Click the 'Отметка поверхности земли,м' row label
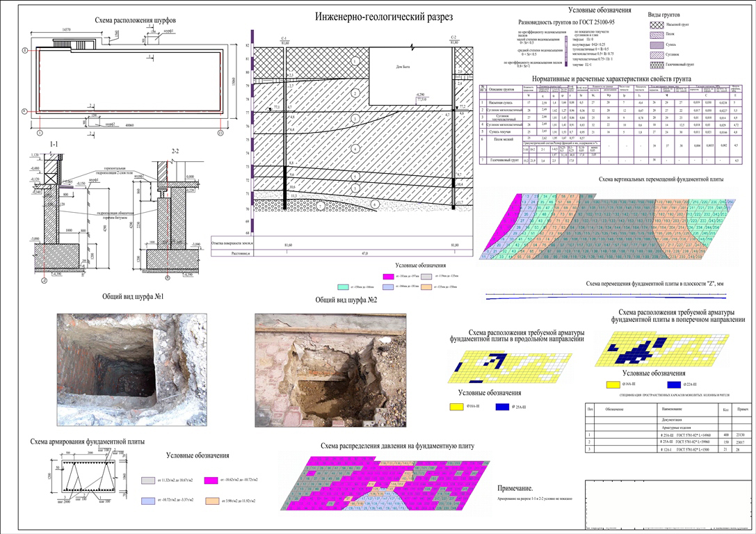Screen dimensions: 756x534 (232, 243)
